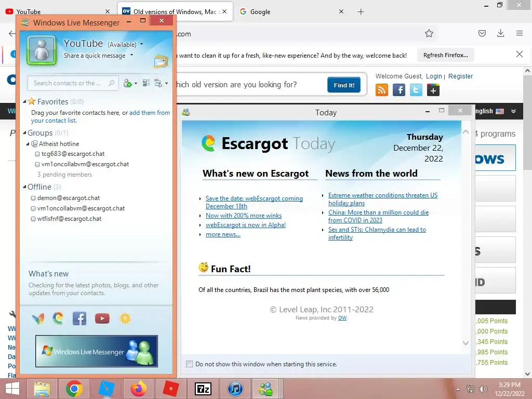The height and width of the screenshot is (399, 532).
Task: Collapse the Favorites section
Action: tap(24, 101)
